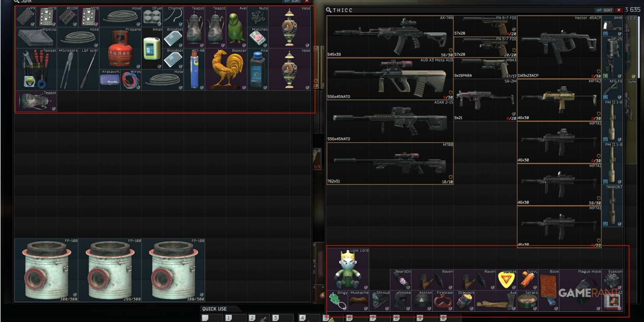Image resolution: width=644 pixels, height=322 pixels.
Task: Select the Loot Lord plushie
Action: pos(348,269)
